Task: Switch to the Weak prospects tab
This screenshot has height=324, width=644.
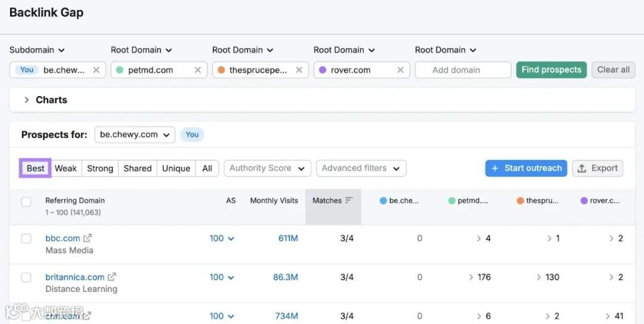Action: point(66,168)
